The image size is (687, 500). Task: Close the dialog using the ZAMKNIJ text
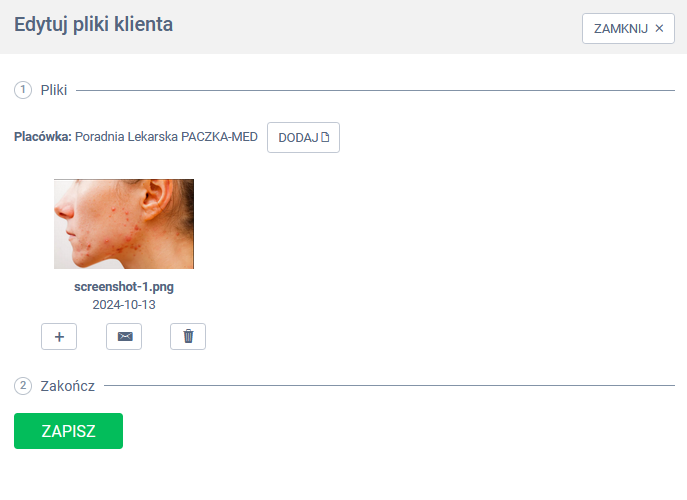(x=620, y=28)
